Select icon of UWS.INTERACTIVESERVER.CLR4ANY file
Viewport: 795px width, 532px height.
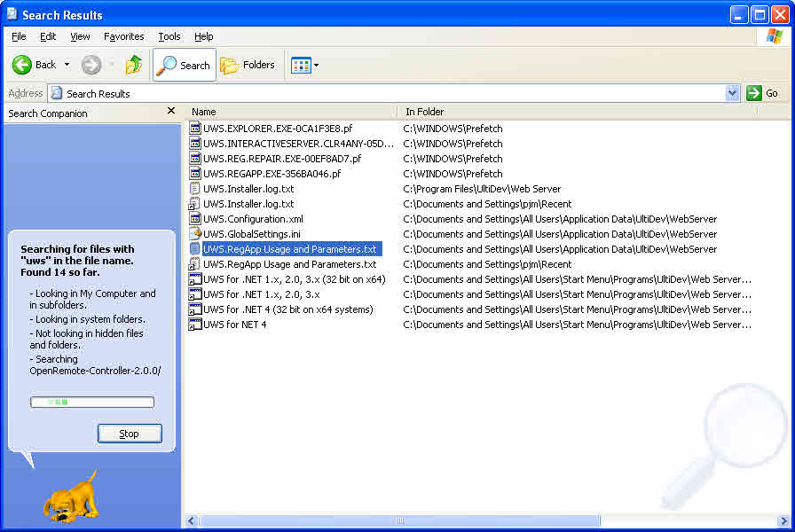(x=194, y=144)
